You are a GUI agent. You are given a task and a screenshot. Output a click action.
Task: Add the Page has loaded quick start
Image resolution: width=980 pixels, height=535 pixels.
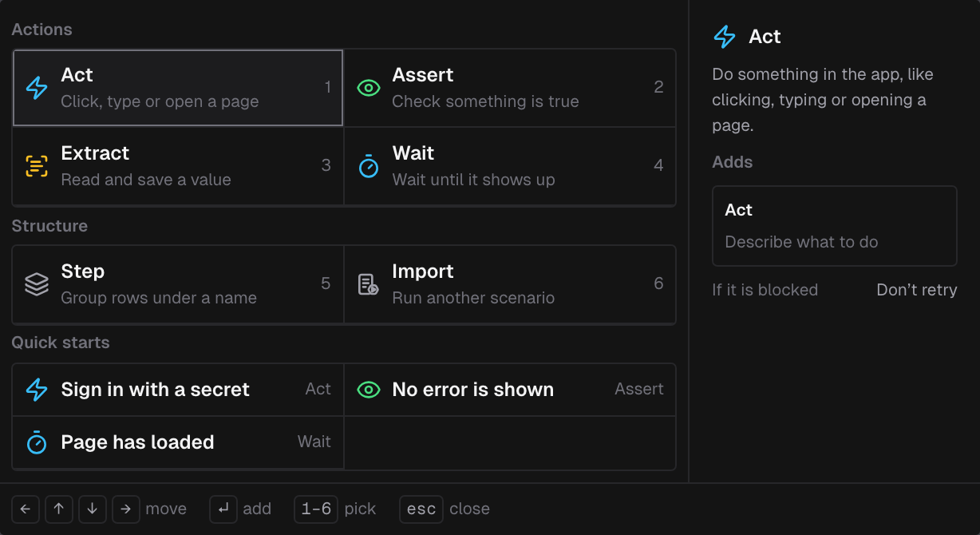tap(178, 442)
